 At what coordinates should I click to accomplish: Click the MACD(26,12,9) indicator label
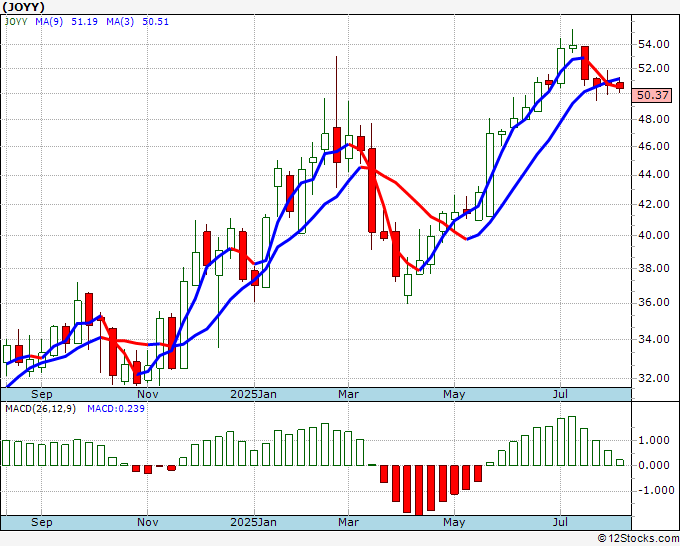click(x=40, y=409)
